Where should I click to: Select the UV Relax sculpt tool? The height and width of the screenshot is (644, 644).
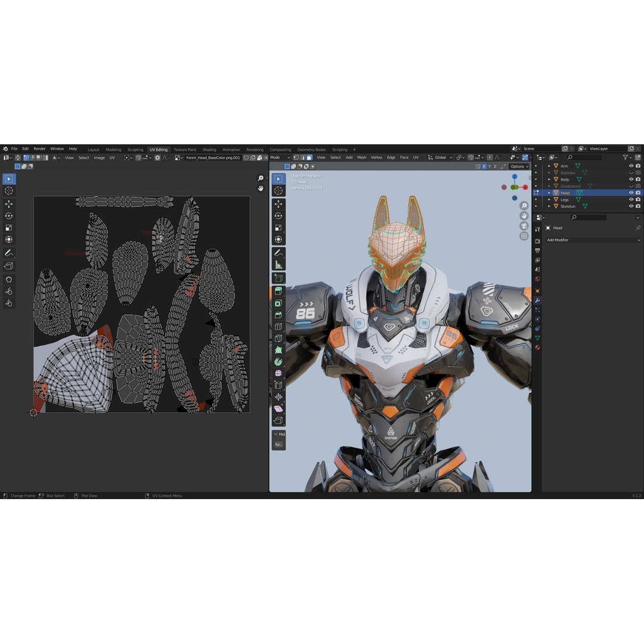(8, 291)
